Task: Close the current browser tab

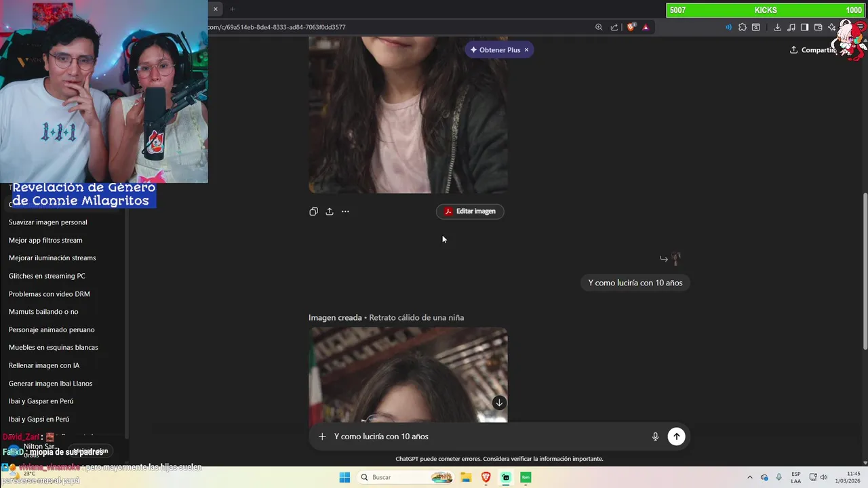Action: [216, 9]
